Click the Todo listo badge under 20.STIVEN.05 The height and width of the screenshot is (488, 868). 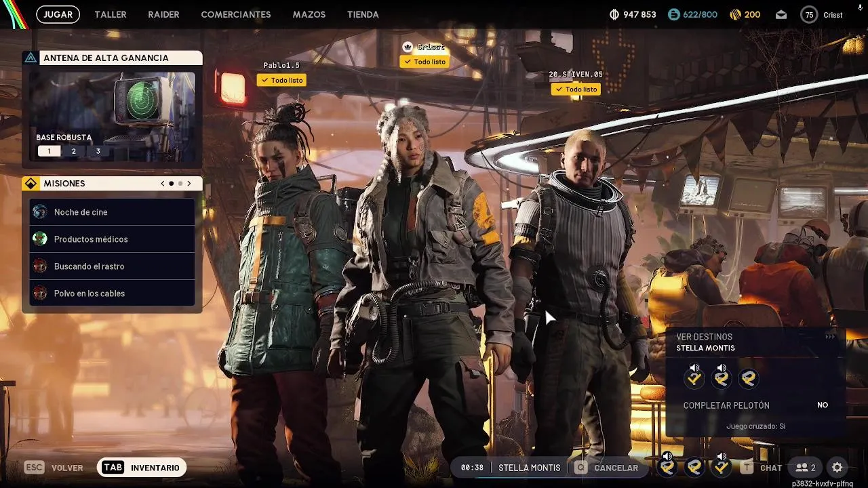click(576, 89)
